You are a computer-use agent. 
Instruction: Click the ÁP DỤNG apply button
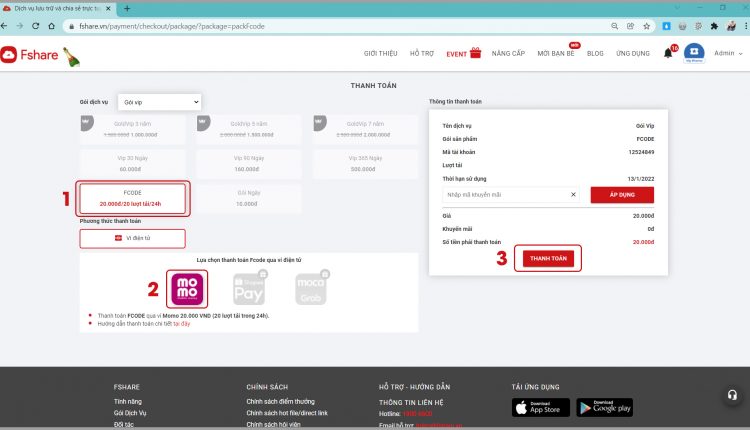(x=622, y=195)
